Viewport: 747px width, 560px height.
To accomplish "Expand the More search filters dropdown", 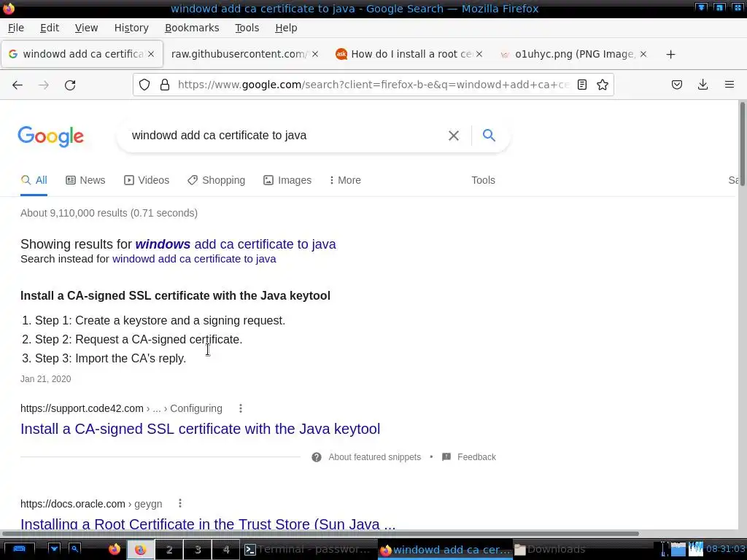I will pos(345,181).
